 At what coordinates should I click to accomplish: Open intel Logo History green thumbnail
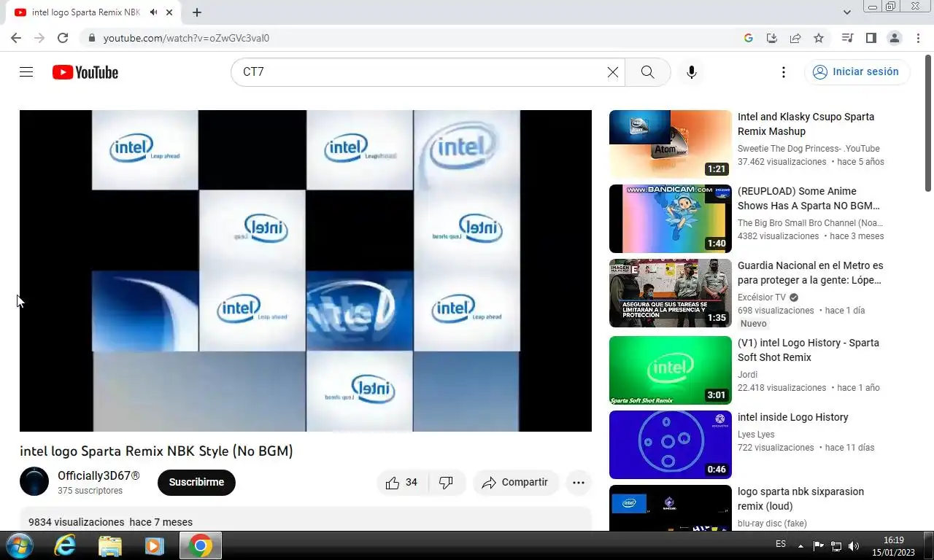[671, 370]
